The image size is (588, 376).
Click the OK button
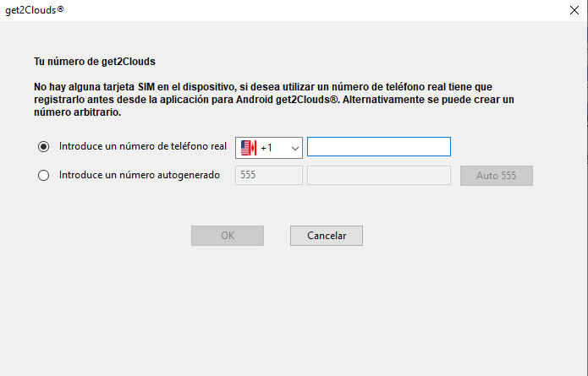click(228, 236)
